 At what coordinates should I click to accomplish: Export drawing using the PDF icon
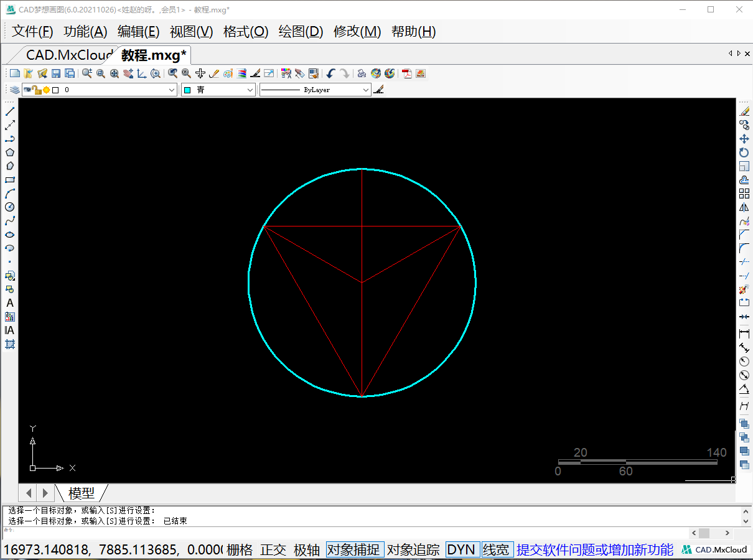[x=407, y=73]
